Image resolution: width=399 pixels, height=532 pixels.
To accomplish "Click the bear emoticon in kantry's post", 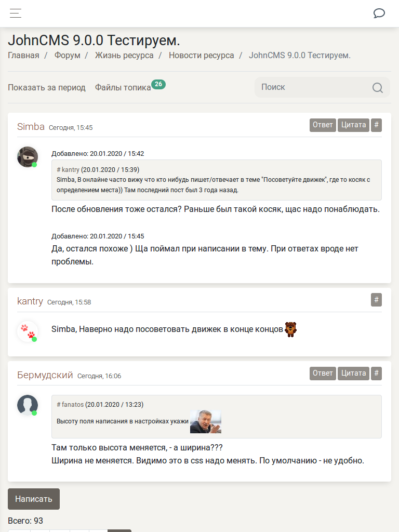I will (x=291, y=329).
